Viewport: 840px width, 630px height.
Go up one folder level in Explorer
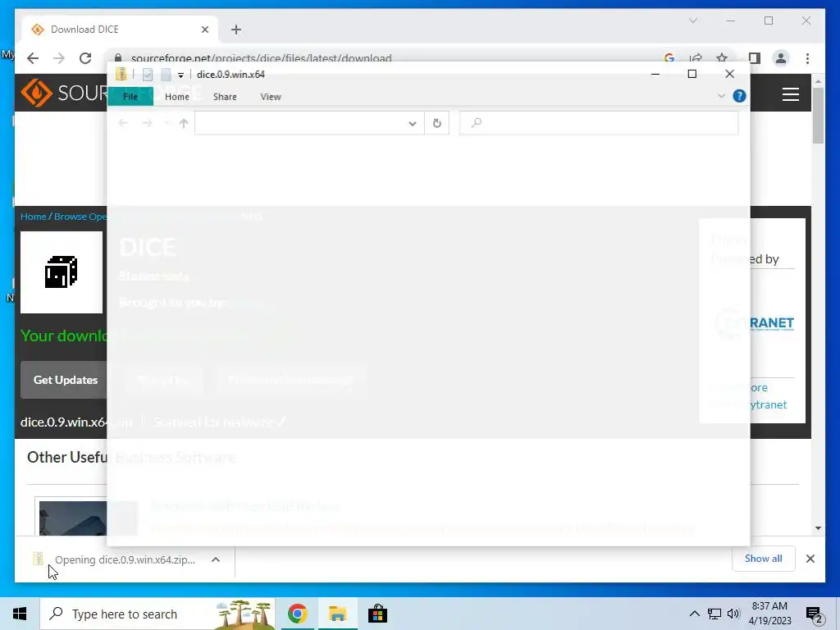[184, 123]
